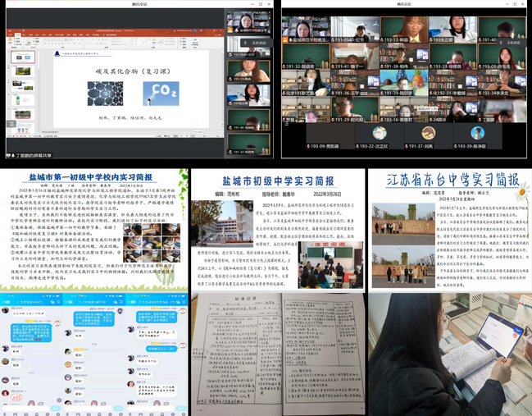
Task: Click heading 盐城市初级中学实习简报
Action: [277, 181]
